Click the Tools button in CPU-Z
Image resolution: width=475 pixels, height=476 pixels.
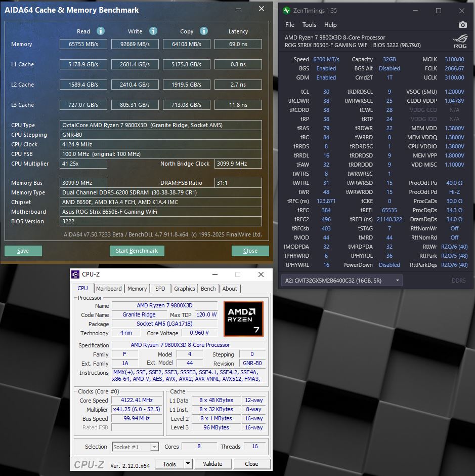[169, 464]
